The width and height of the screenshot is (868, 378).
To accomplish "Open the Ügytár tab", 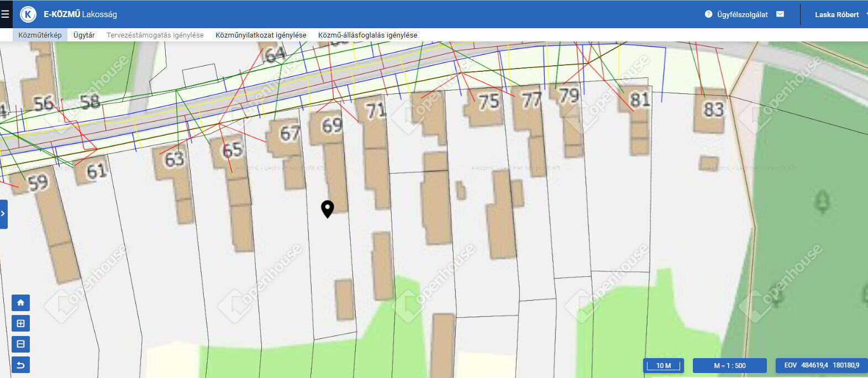I will tap(84, 35).
